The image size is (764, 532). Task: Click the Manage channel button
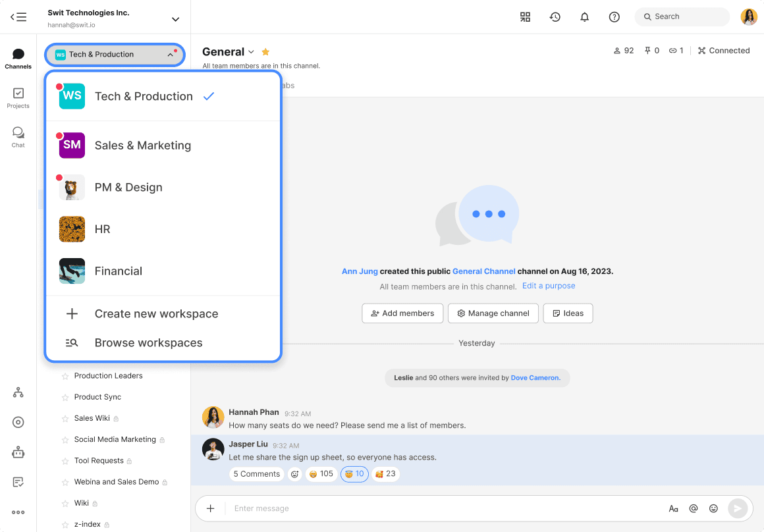[x=493, y=313]
